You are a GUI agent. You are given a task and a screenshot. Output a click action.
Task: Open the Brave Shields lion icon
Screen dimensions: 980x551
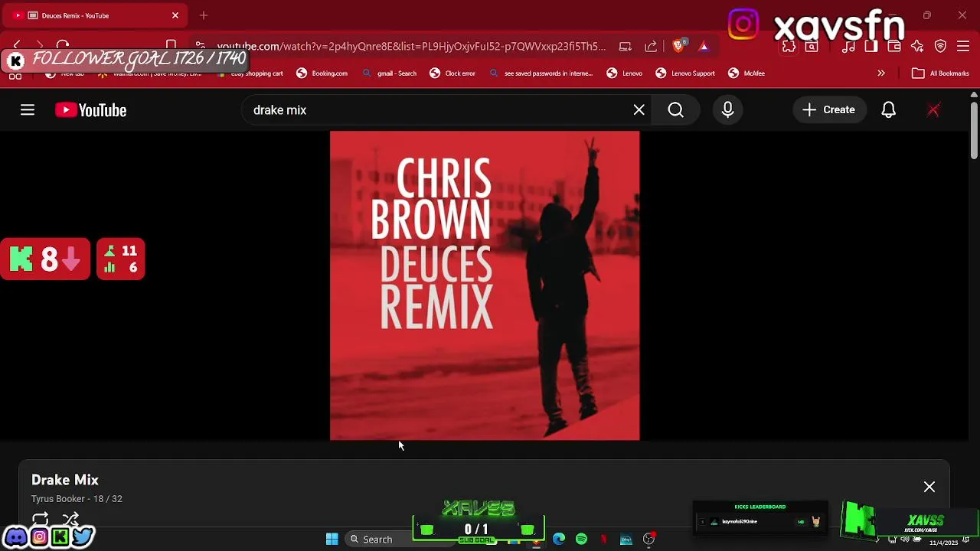click(x=678, y=46)
